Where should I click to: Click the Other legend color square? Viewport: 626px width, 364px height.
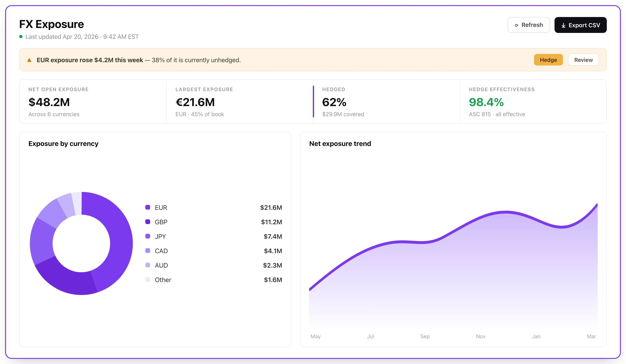[148, 279]
